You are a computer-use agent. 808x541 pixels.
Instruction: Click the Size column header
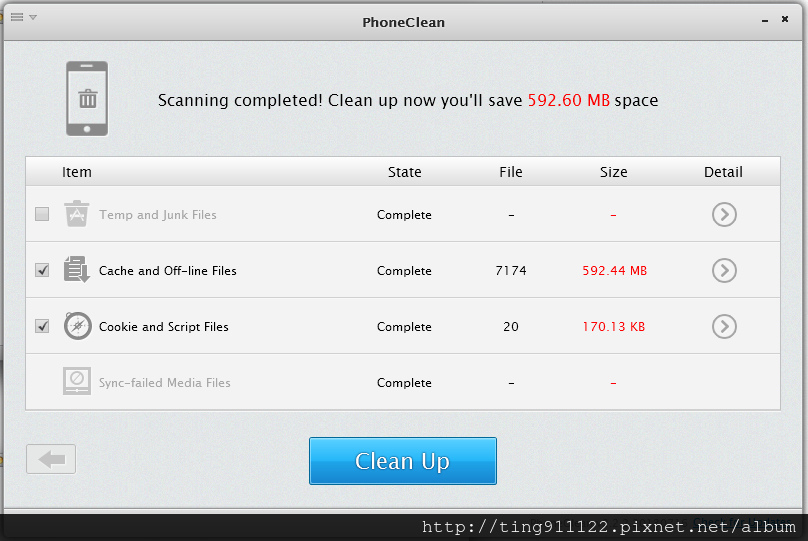click(x=613, y=172)
